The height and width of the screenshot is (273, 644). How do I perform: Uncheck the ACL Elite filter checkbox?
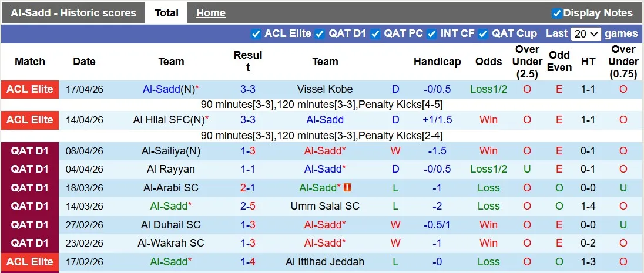tap(256, 34)
